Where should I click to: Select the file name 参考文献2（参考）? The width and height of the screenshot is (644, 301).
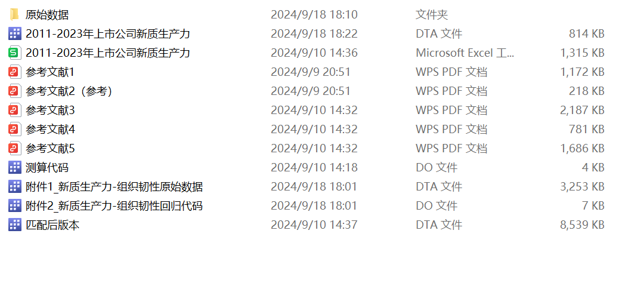coord(69,91)
